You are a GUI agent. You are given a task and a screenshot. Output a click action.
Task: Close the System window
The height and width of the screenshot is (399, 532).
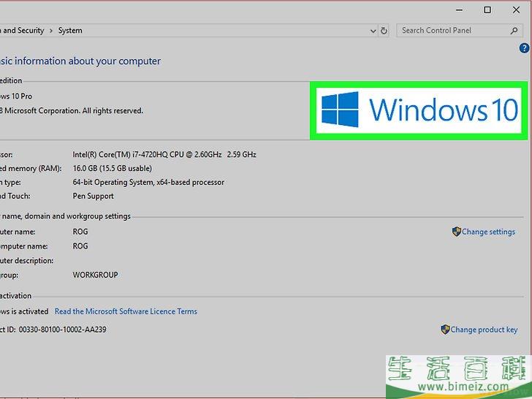click(x=516, y=9)
